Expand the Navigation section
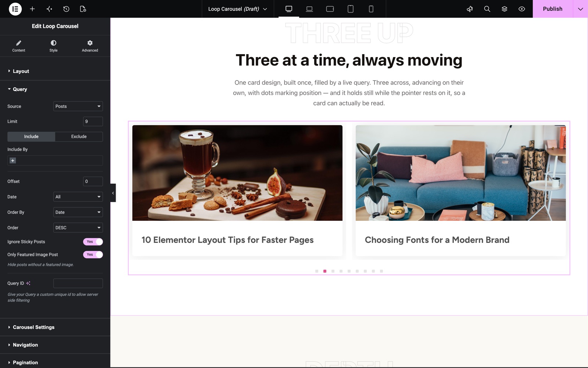This screenshot has height=368, width=588. click(55, 345)
